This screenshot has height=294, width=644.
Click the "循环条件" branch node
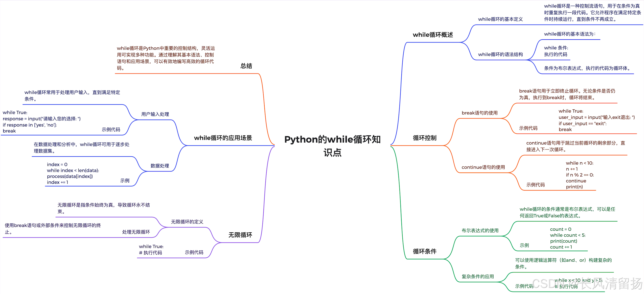pos(424,251)
